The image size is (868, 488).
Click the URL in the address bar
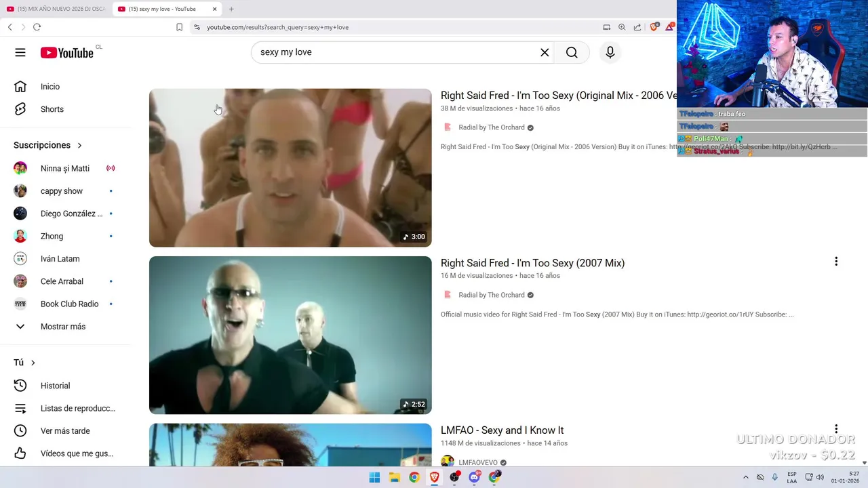pyautogui.click(x=277, y=27)
